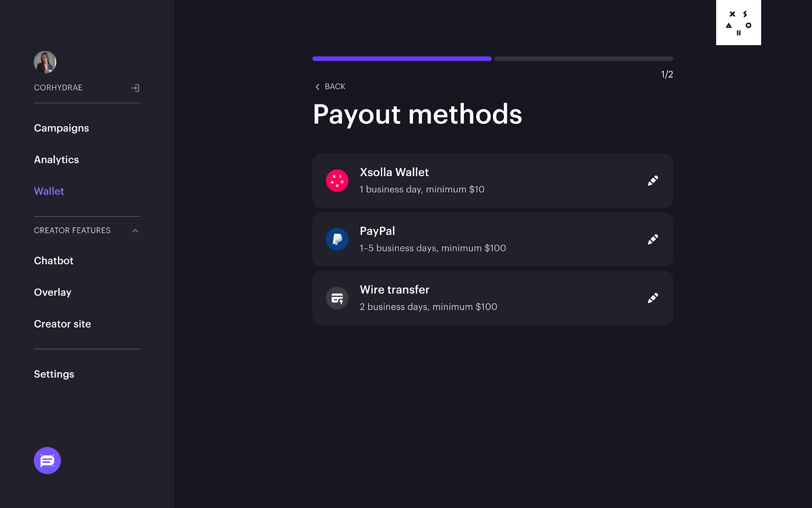Visit the Creator site page
Image resolution: width=812 pixels, height=508 pixels.
coord(62,324)
